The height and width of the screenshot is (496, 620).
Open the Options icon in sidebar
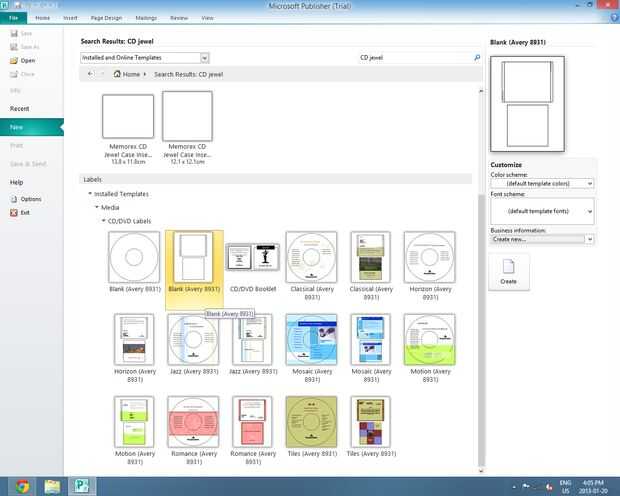(x=14, y=199)
